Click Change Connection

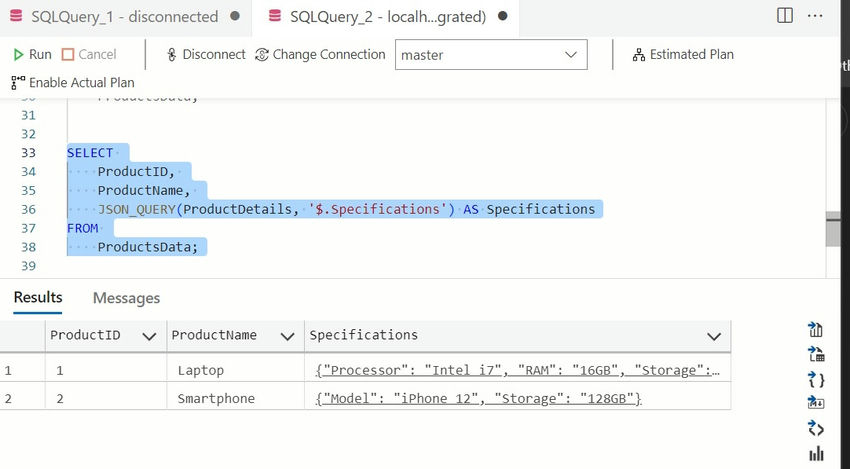tap(320, 54)
